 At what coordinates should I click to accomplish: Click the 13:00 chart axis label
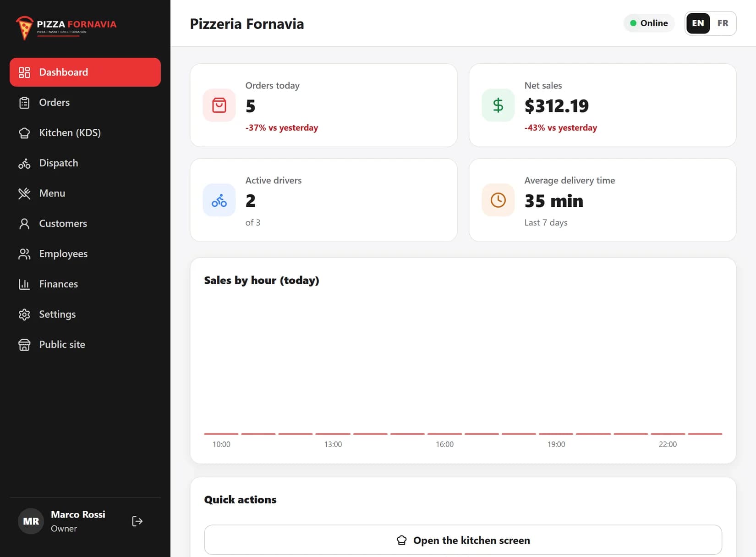click(x=333, y=444)
